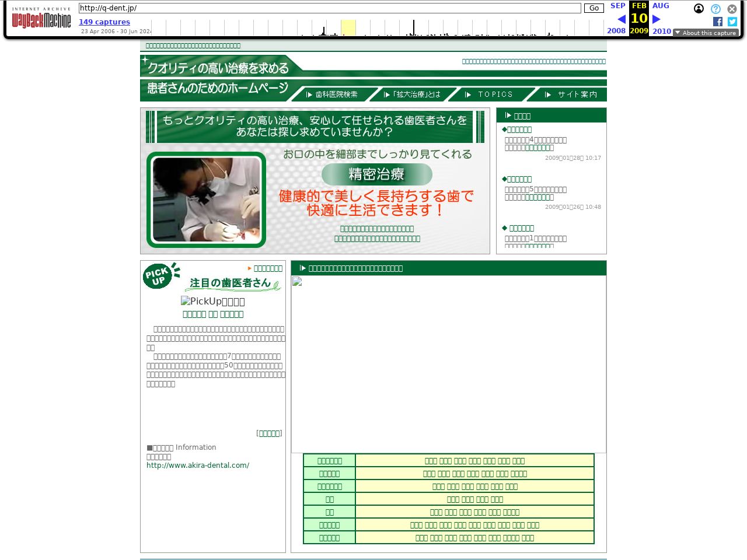
Task: Close the Wayback toolbar with X icon
Action: click(x=732, y=9)
